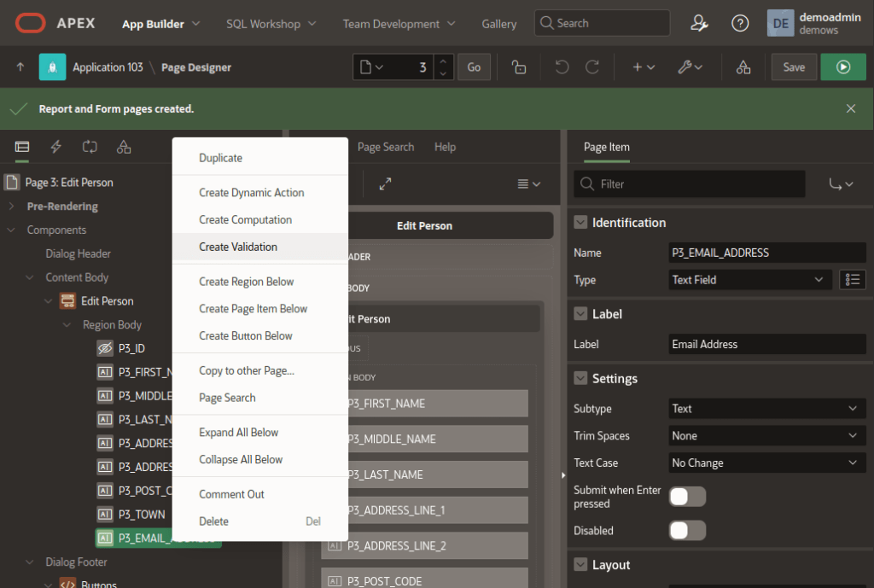This screenshot has width=874, height=588.
Task: Click the redo icon in the toolbar
Action: (594, 67)
